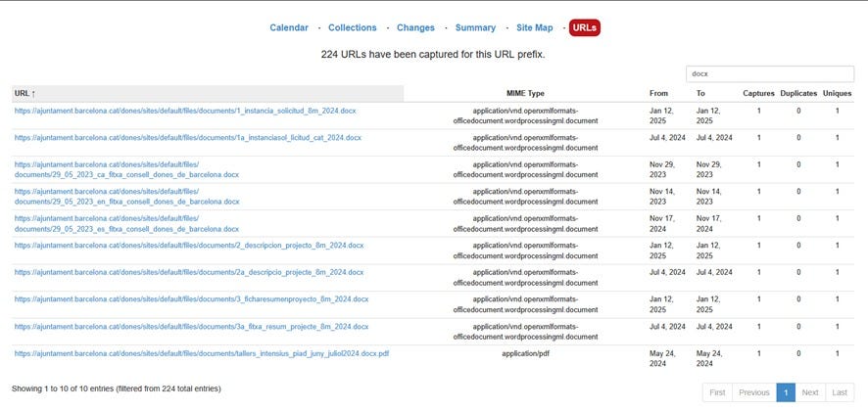This screenshot has height=411, width=868.
Task: Click pagination page 1 button
Action: coord(786,392)
